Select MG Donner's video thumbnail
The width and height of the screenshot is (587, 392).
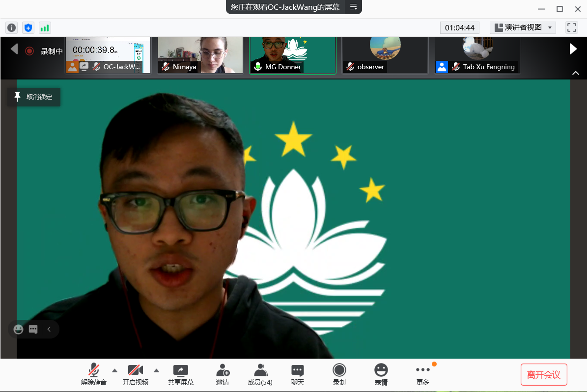[x=293, y=55]
